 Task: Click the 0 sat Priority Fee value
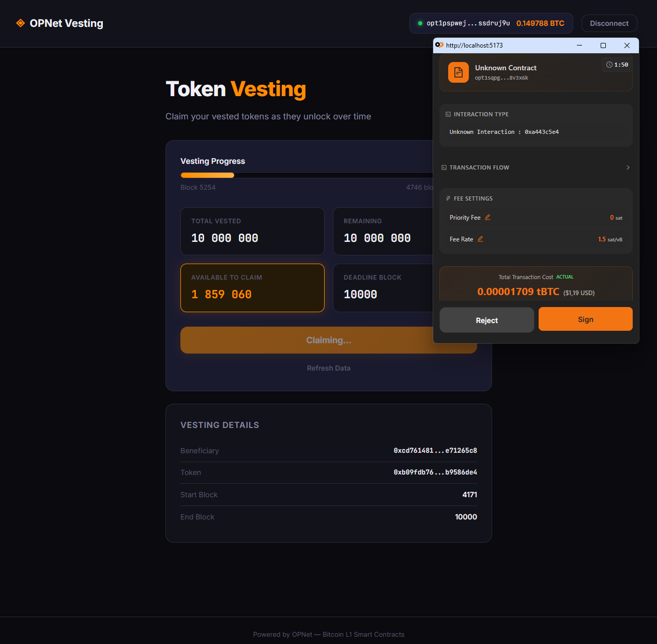tap(616, 218)
